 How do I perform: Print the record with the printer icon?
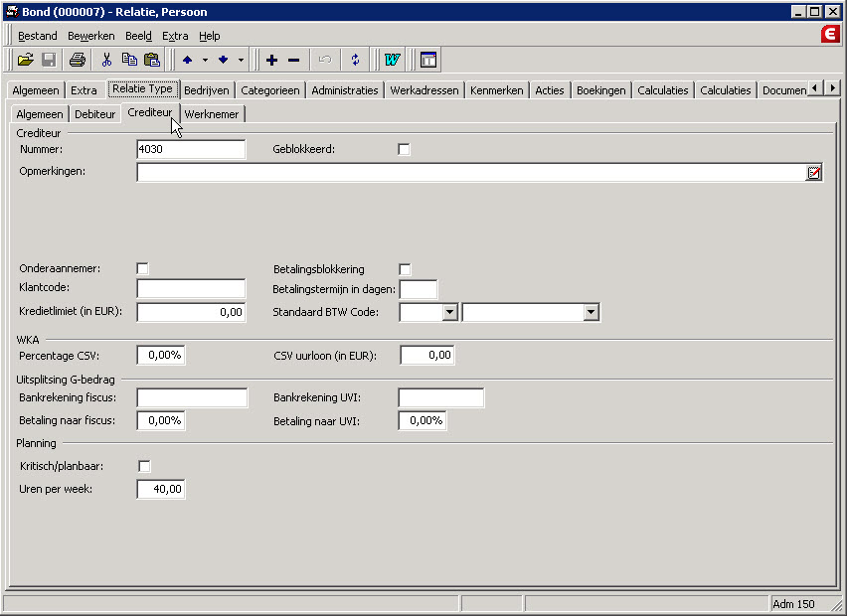(78, 60)
